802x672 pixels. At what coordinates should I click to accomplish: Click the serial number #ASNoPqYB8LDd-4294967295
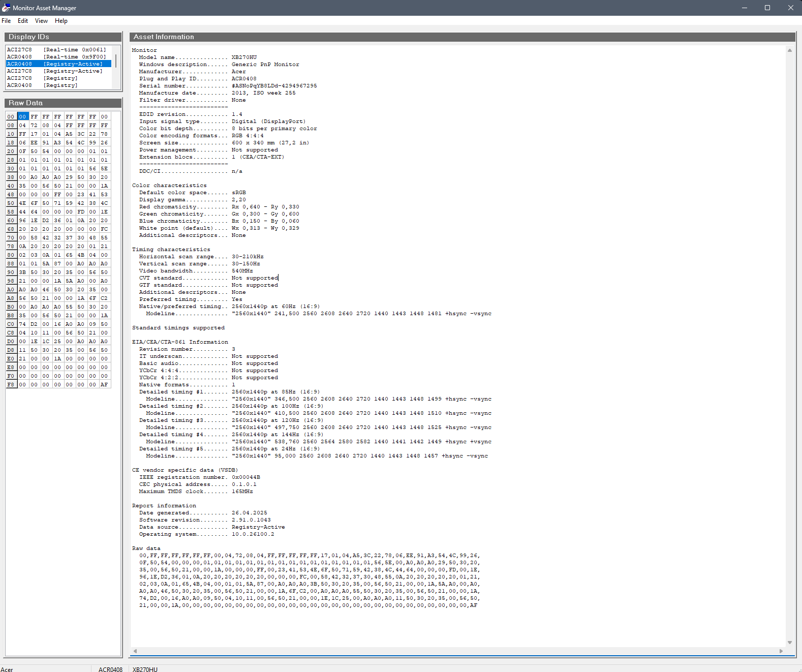coord(274,86)
